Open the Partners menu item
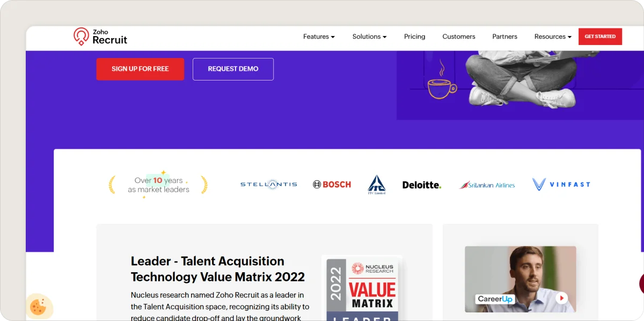 tap(505, 37)
